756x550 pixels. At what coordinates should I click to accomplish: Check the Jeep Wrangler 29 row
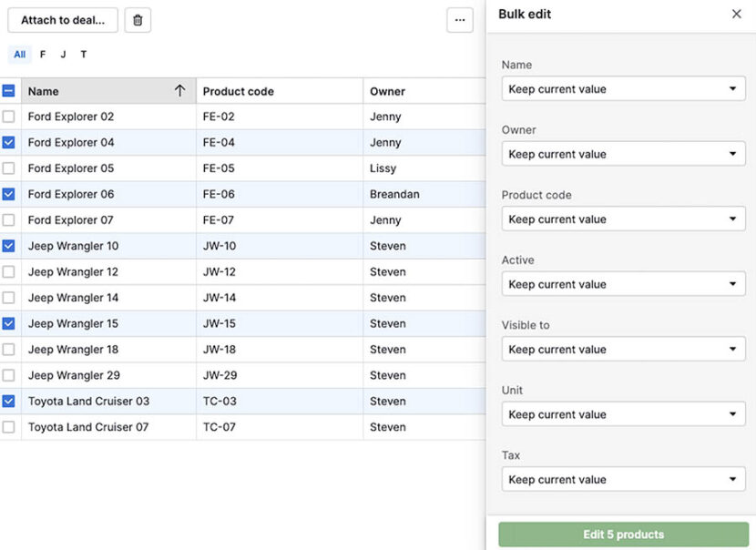(x=10, y=375)
